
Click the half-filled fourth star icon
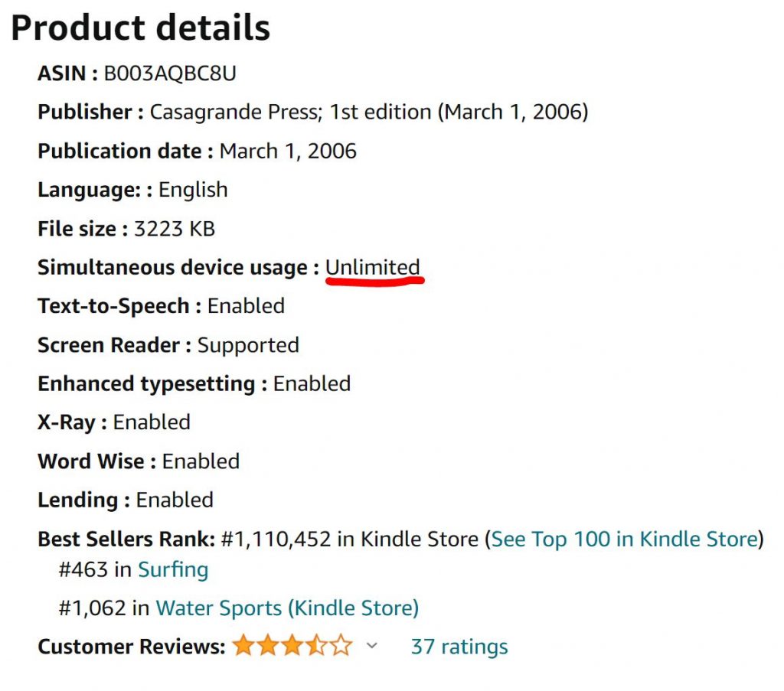pyautogui.click(x=315, y=645)
